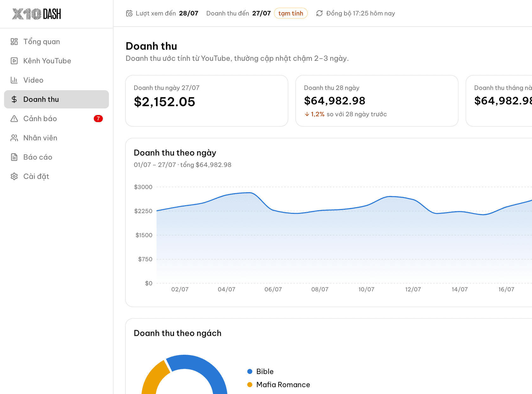This screenshot has width=532, height=394.
Task: Click the 1,2% decrease percentage
Action: click(318, 114)
